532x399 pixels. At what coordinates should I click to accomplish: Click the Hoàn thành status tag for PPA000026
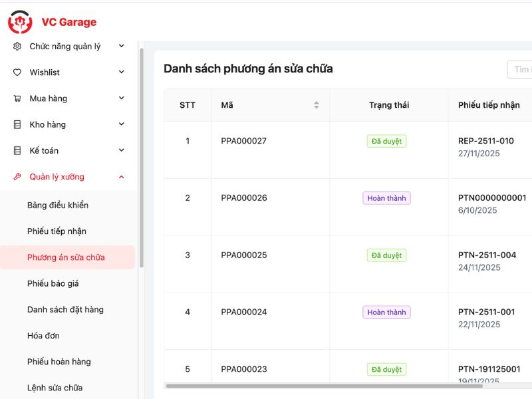pos(386,198)
